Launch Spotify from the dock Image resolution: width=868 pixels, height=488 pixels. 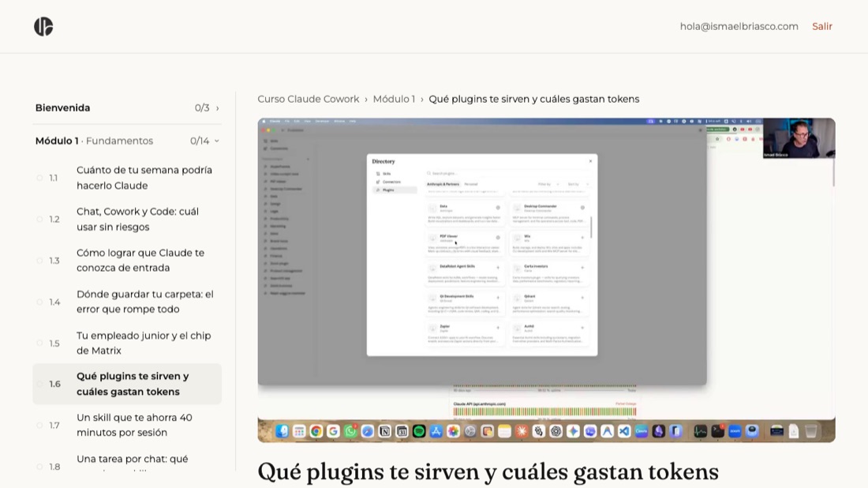pyautogui.click(x=419, y=431)
